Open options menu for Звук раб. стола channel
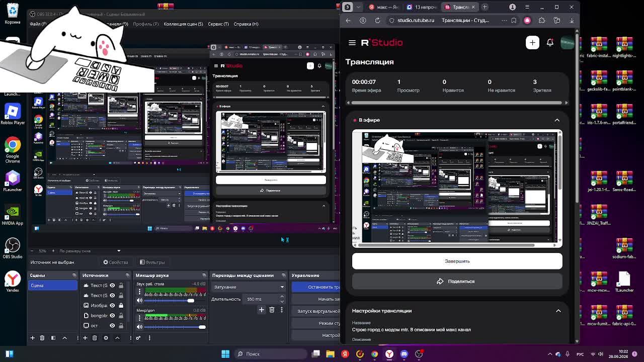 click(140, 293)
